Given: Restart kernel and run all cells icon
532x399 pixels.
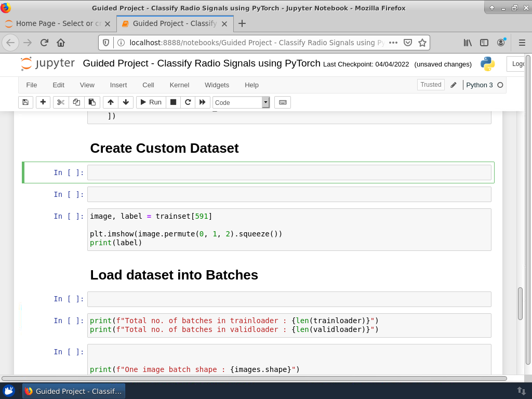Looking at the screenshot, I should click(x=203, y=102).
